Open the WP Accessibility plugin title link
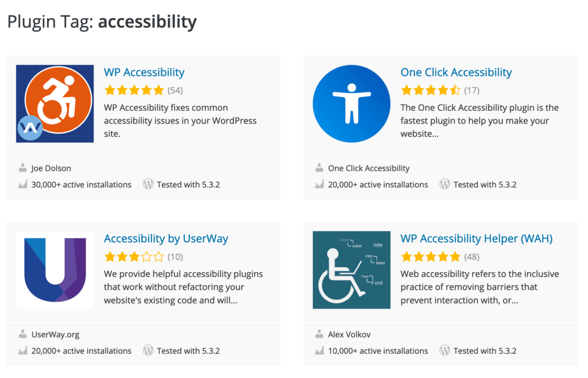The height and width of the screenshot is (378, 588). [x=144, y=72]
